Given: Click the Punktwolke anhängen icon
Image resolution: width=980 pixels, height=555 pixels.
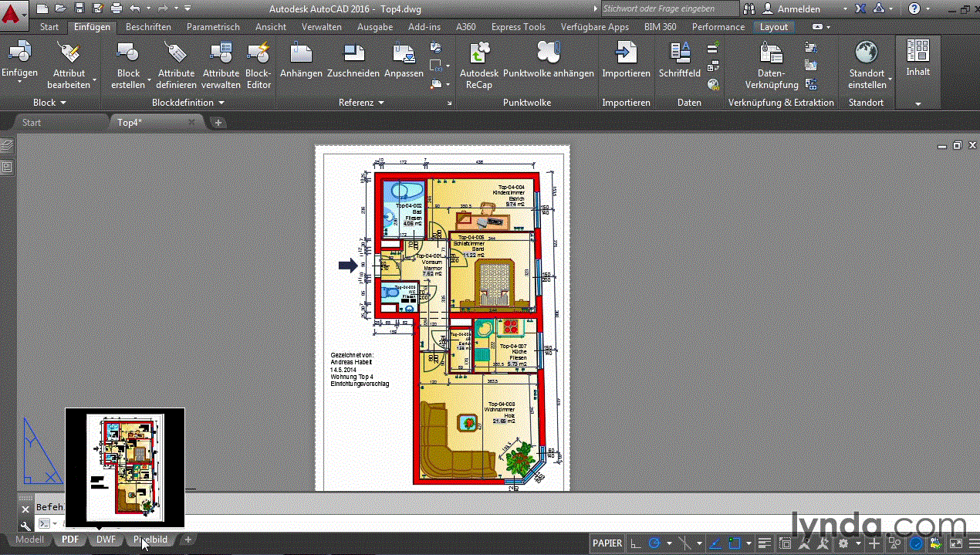Looking at the screenshot, I should point(549,52).
